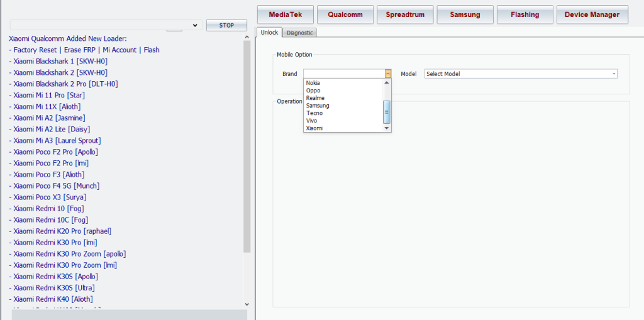
Task: Collapse the Brand dropdown using its arrow
Action: click(388, 74)
